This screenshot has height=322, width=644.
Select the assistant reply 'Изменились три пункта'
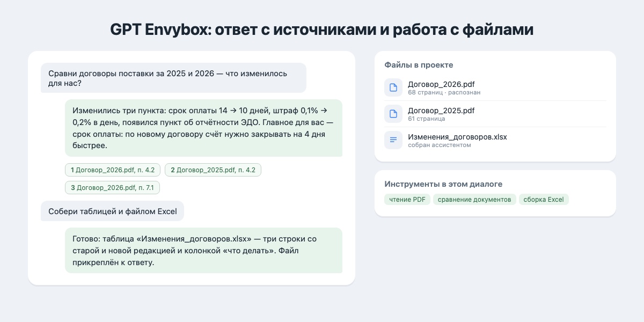tap(203, 128)
